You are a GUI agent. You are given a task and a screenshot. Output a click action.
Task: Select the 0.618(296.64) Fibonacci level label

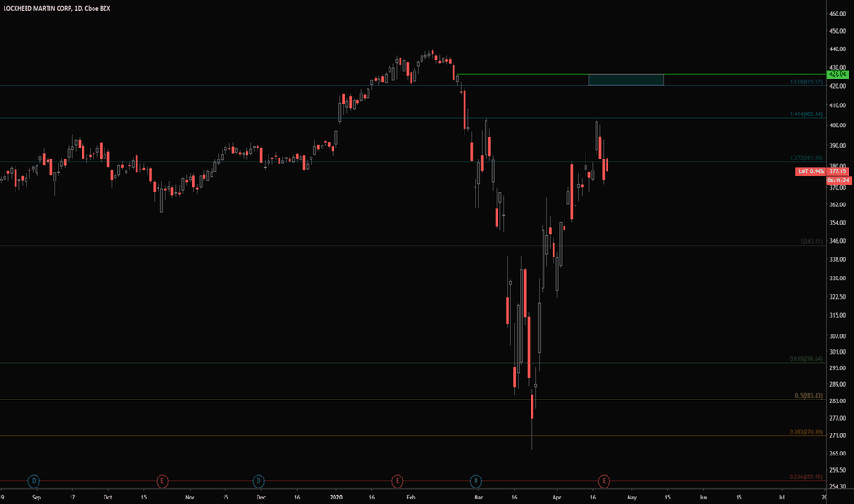(x=806, y=359)
